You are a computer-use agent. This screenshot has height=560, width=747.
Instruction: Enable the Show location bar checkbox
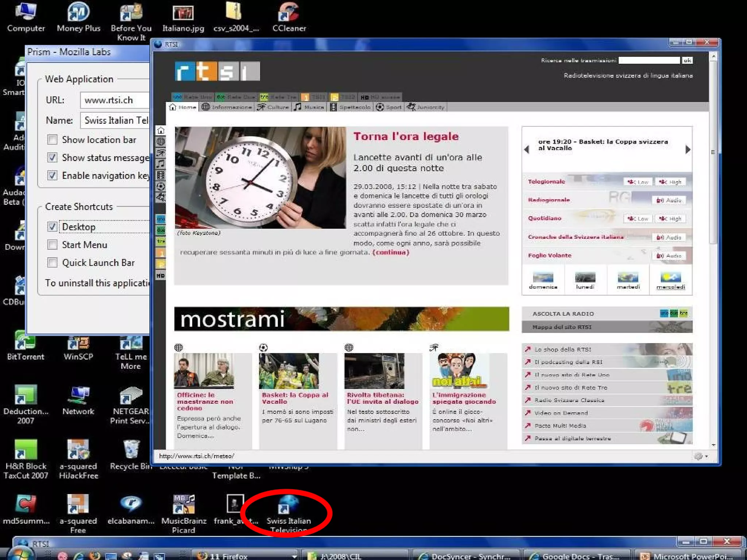53,140
